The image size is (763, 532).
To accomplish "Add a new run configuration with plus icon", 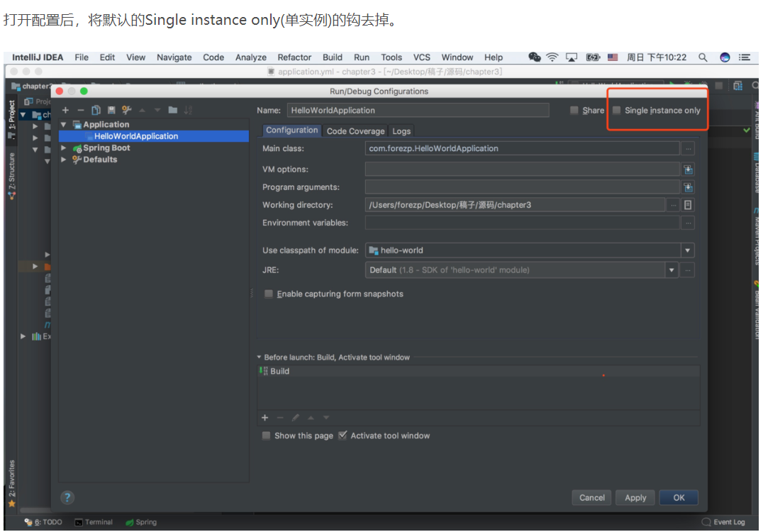I will coord(66,110).
